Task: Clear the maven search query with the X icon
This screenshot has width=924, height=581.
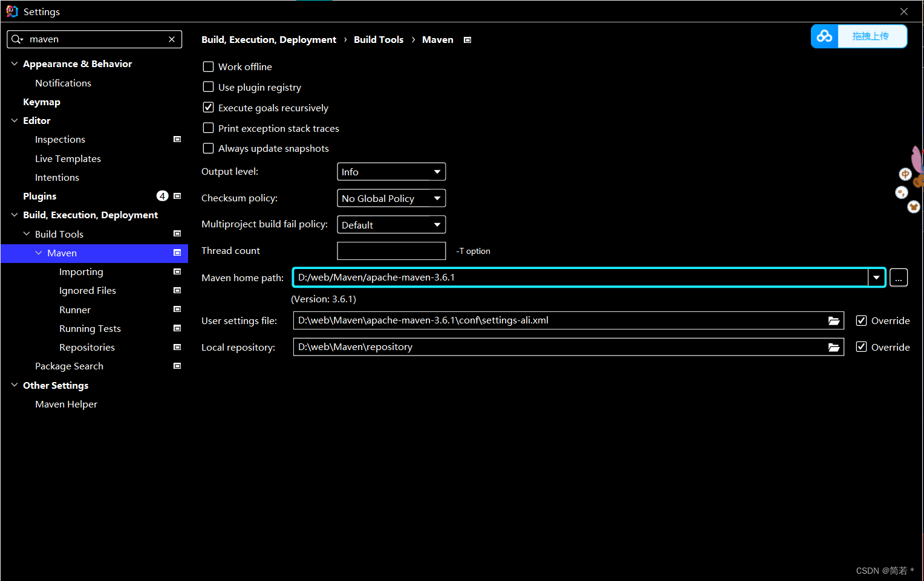Action: pyautogui.click(x=171, y=39)
